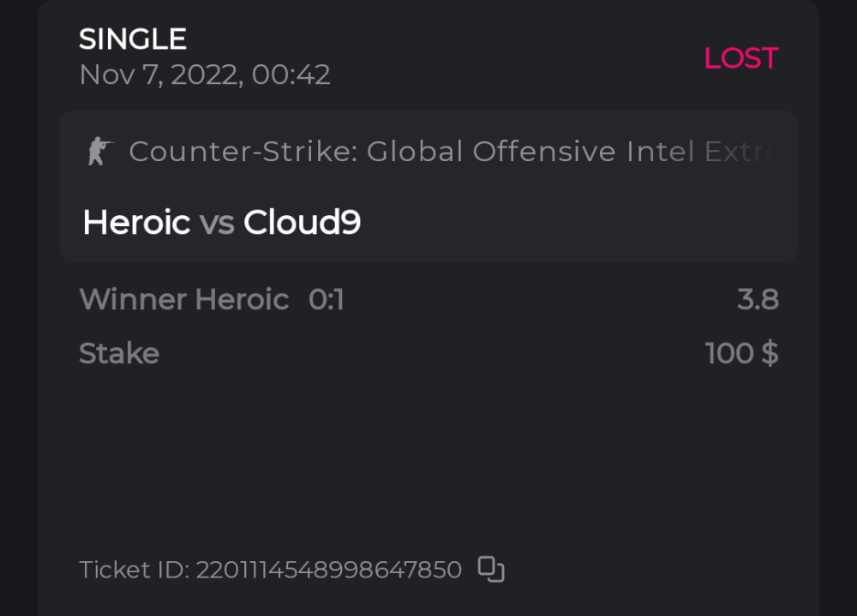The height and width of the screenshot is (616, 857).
Task: Select the Cloud9 team name
Action: click(x=302, y=223)
